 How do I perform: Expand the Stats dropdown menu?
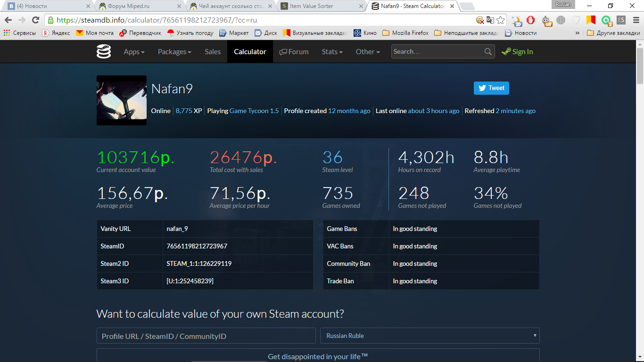[332, 52]
